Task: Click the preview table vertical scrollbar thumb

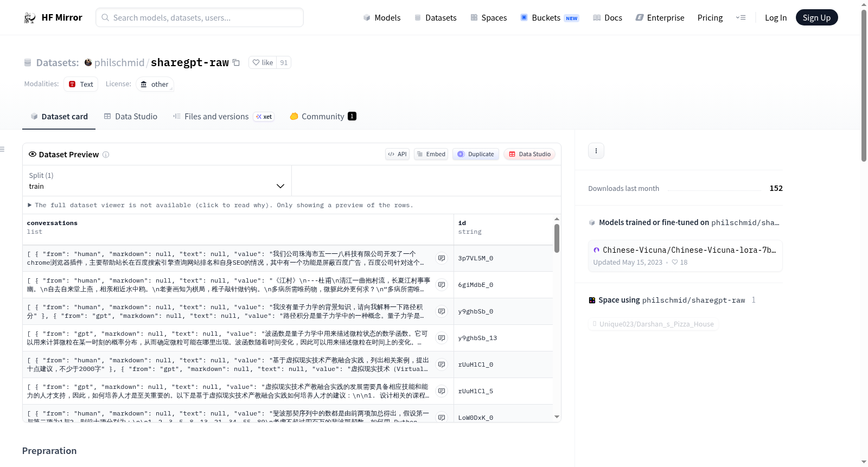Action: pos(557,238)
